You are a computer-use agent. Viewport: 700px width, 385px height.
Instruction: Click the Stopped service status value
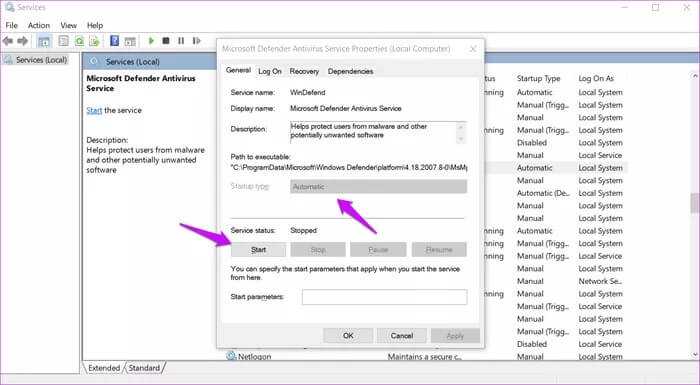point(304,230)
